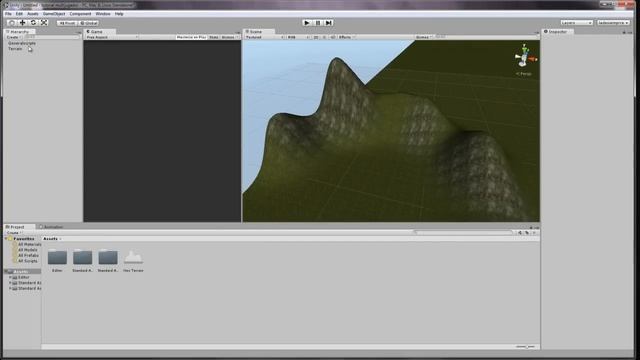Click the Pause button
Viewport: 640px width, 360px height.
point(318,23)
